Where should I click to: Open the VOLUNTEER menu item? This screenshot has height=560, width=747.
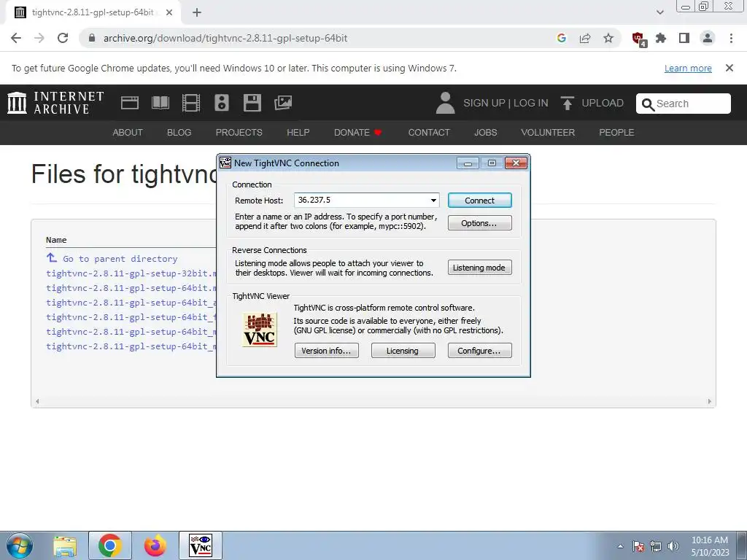click(x=548, y=133)
